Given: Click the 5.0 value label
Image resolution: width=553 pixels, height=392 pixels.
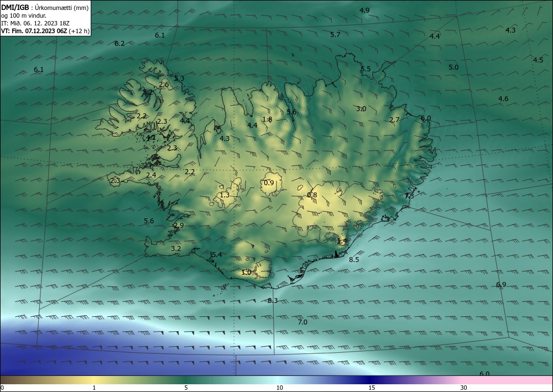Looking at the screenshot, I should point(453,67).
